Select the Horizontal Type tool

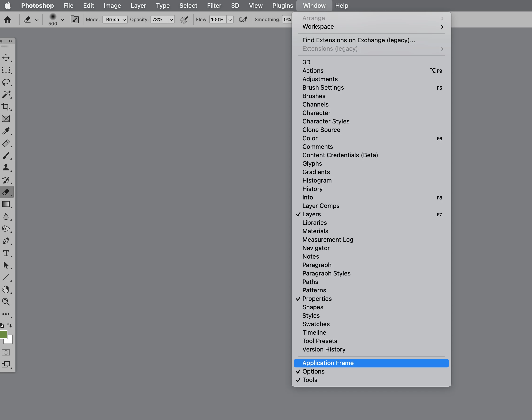[6, 253]
